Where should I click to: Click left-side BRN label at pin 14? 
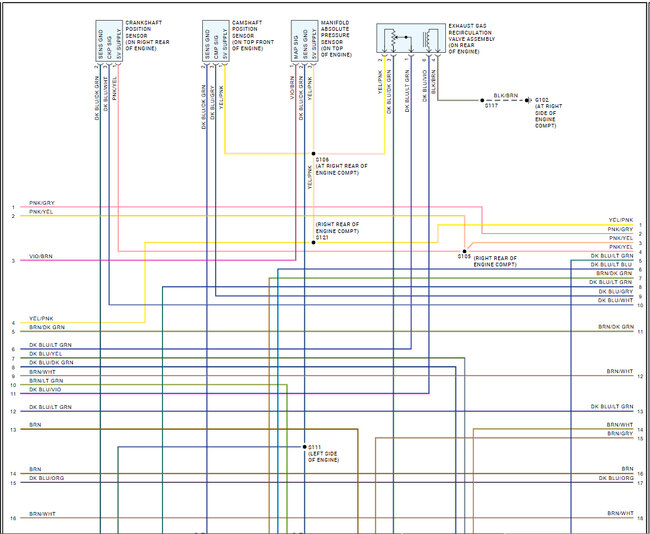[35, 469]
